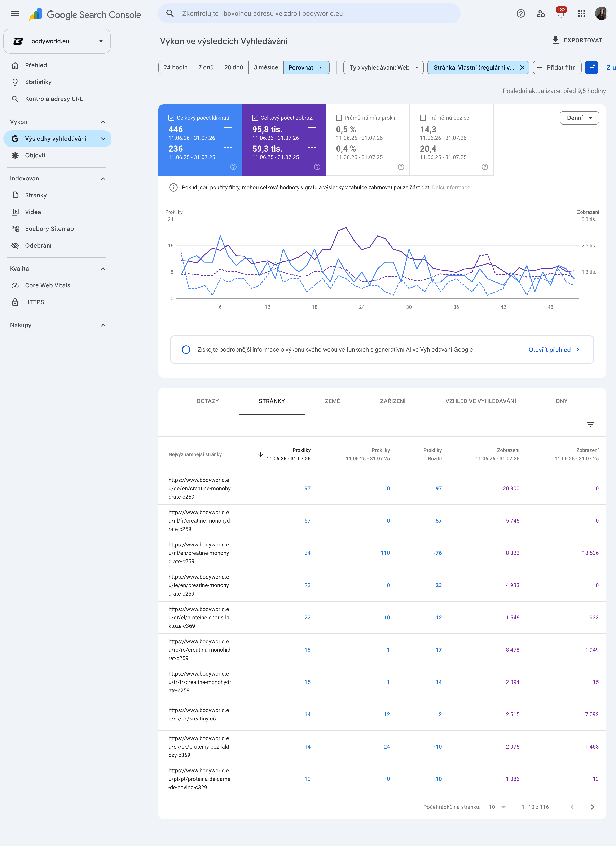
Task: Focus the URL inspection search field
Action: [x=309, y=13]
